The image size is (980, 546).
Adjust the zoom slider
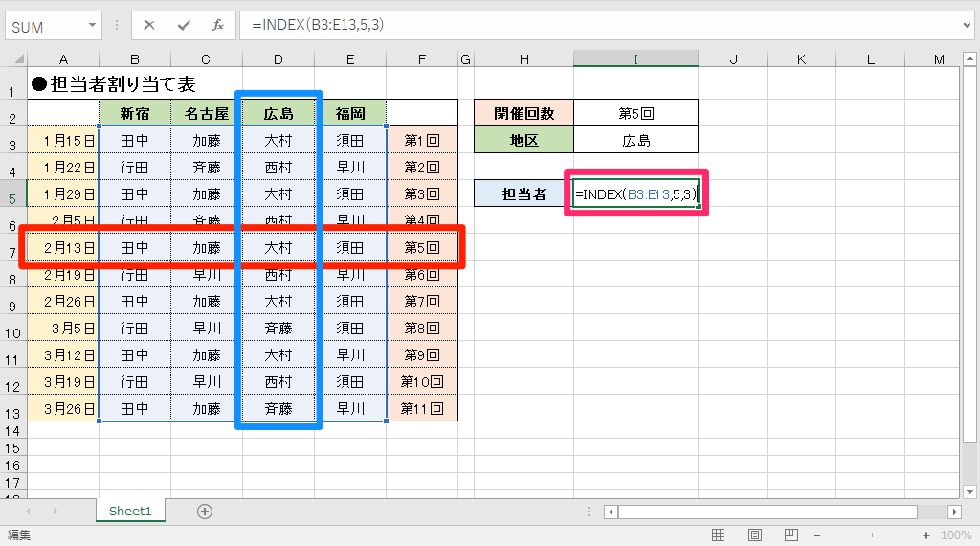tap(872, 535)
